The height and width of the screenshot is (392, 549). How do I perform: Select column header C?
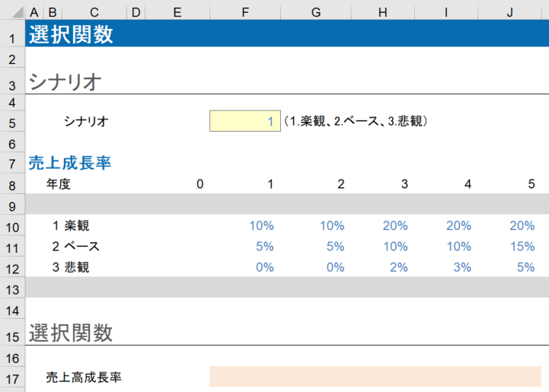tap(94, 12)
